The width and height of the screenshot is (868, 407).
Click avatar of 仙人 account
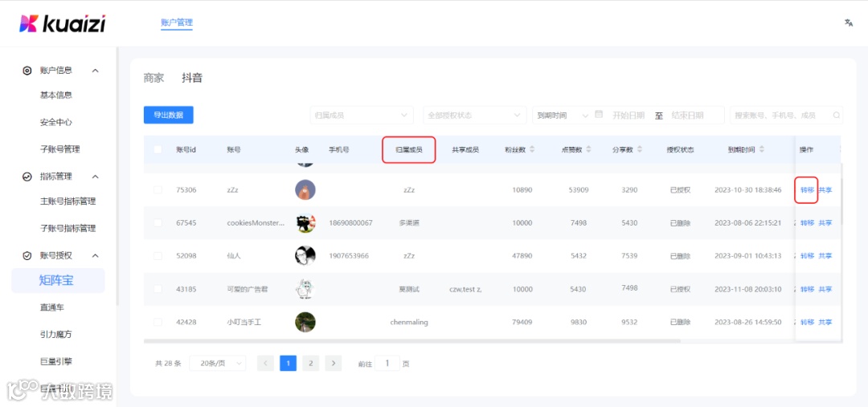[x=305, y=255]
